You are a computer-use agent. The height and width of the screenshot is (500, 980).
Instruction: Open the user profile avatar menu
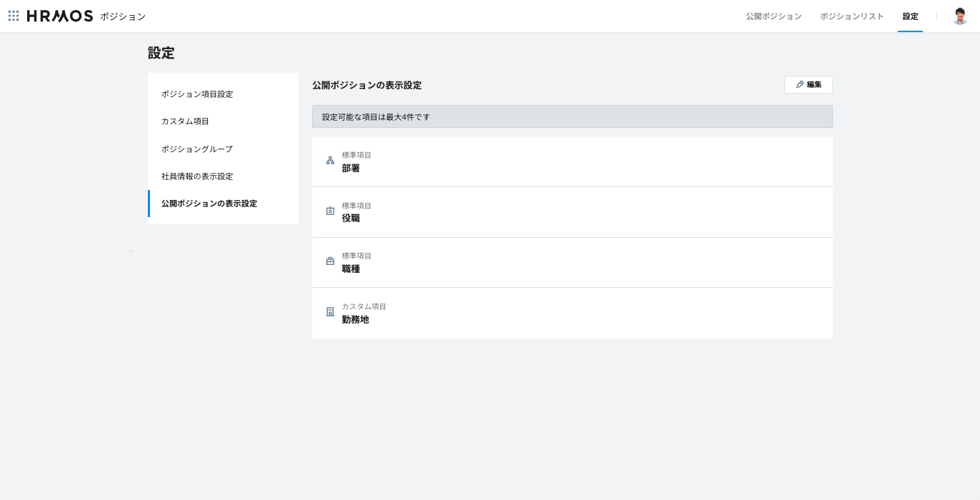pos(959,16)
